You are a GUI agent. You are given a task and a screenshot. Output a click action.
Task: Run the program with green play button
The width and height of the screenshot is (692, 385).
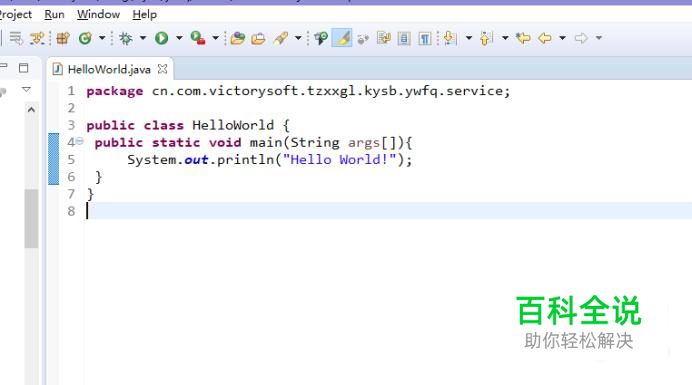162,38
